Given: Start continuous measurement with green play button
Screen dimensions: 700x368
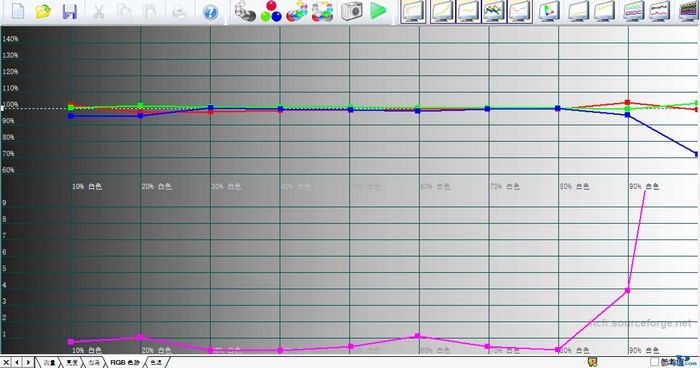Looking at the screenshot, I should click(378, 11).
